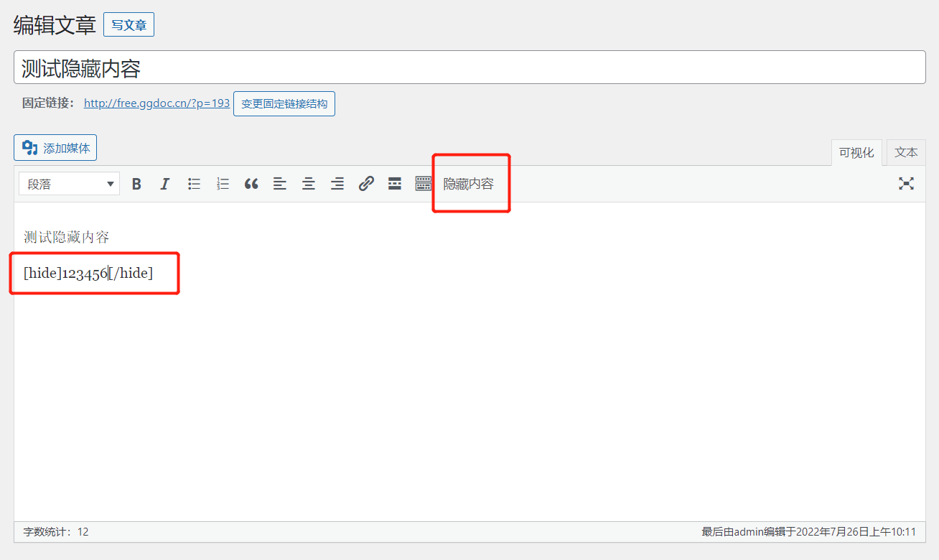Screen dimensions: 939x560
Task: Click the last edited by admin text
Action: click(808, 532)
